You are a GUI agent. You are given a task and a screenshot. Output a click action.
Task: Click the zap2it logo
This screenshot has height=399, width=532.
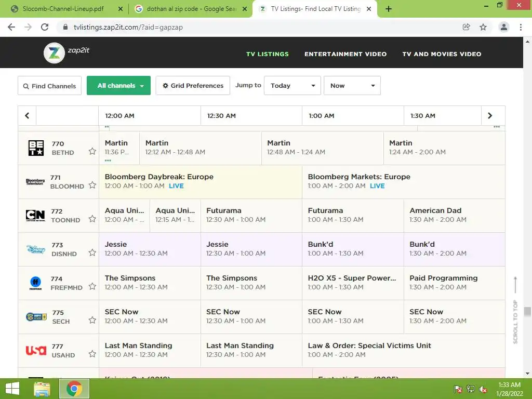point(66,52)
